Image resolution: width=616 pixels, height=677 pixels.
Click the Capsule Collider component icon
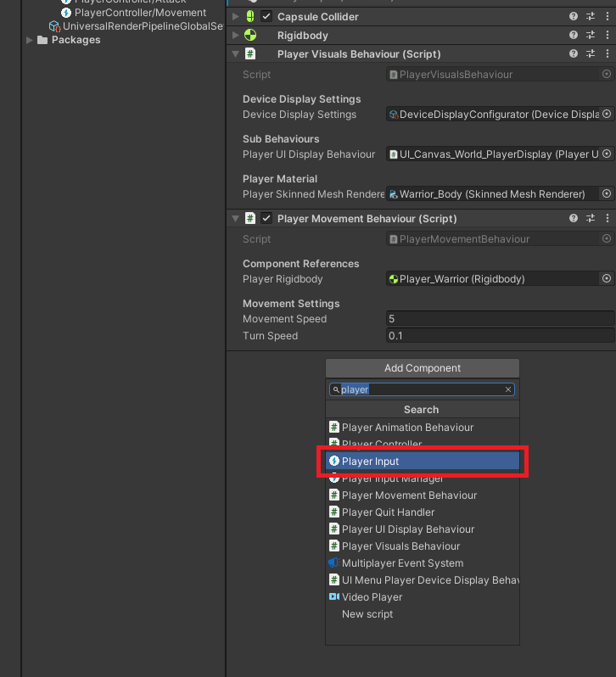tap(250, 16)
